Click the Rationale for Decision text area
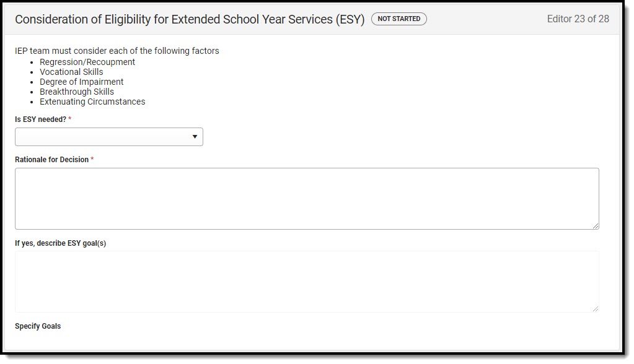The height and width of the screenshot is (364, 634). [x=307, y=199]
